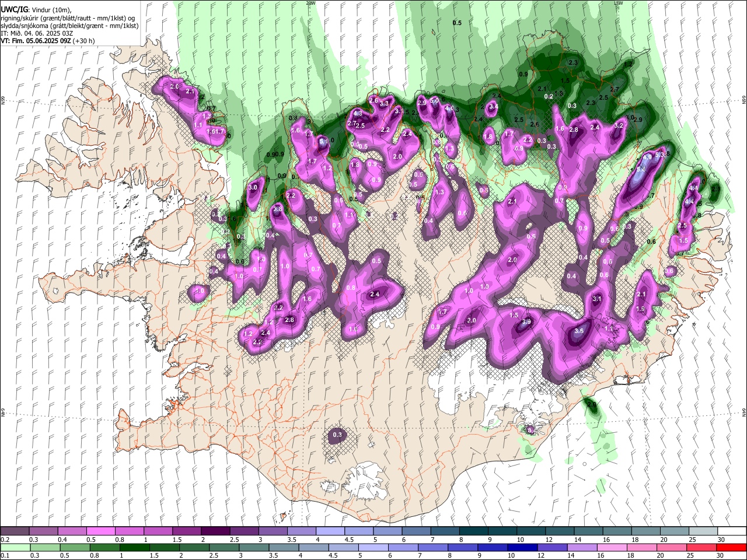
Task: Pick the darkest purple 2 swatch in top legend row
Action: [215, 531]
